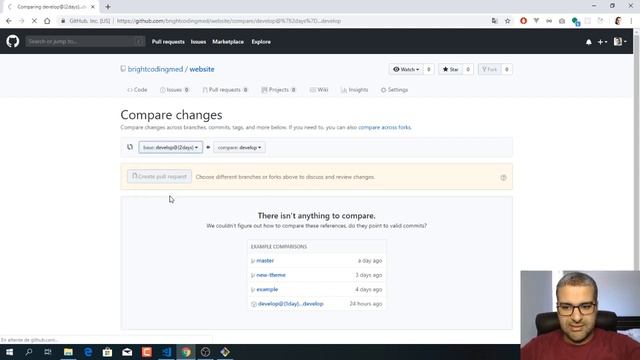Switch to the Settings tab
640x360 pixels.
coord(394,90)
